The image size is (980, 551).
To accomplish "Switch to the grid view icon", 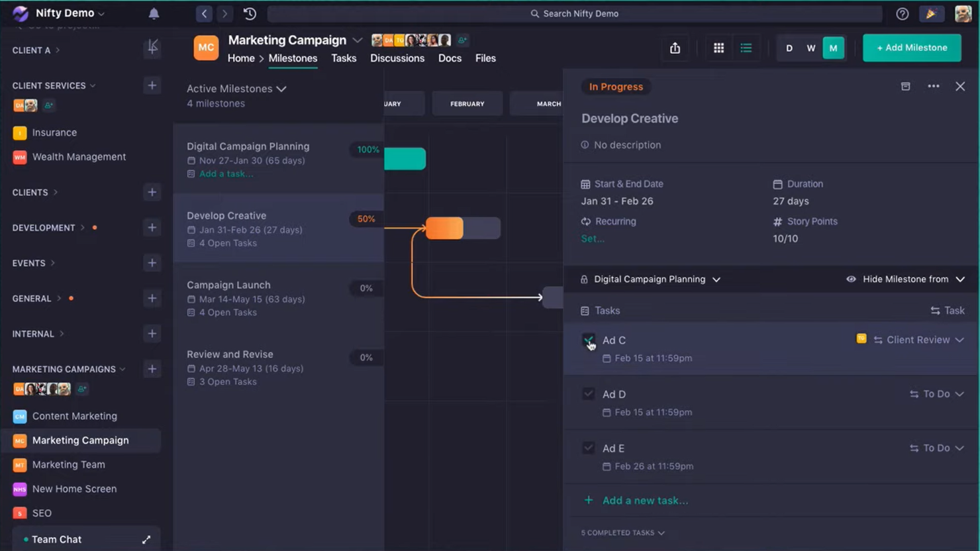I will 718,48.
